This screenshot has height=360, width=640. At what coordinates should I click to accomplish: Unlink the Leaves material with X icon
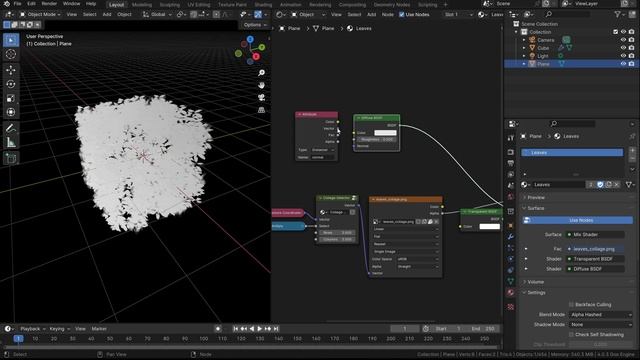pyautogui.click(x=617, y=185)
